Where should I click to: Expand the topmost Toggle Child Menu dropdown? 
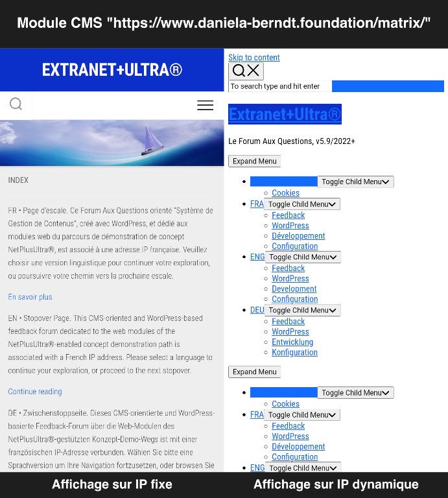[356, 182]
